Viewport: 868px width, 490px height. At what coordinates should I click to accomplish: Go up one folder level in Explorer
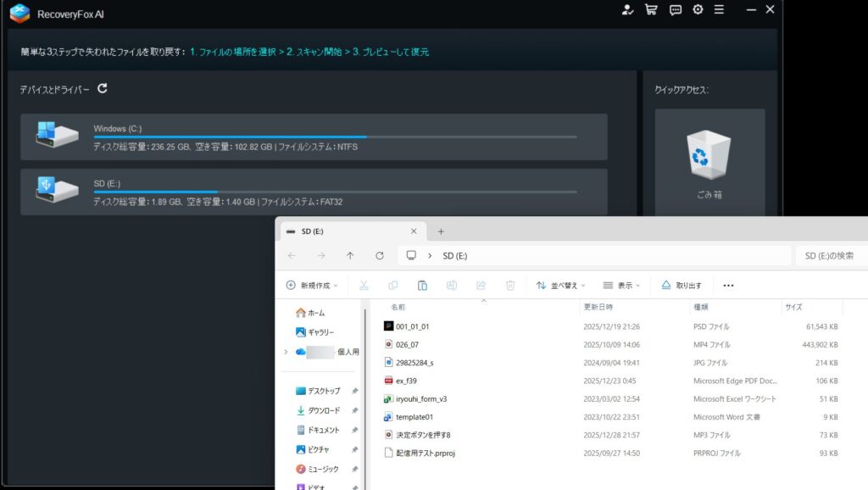click(350, 255)
